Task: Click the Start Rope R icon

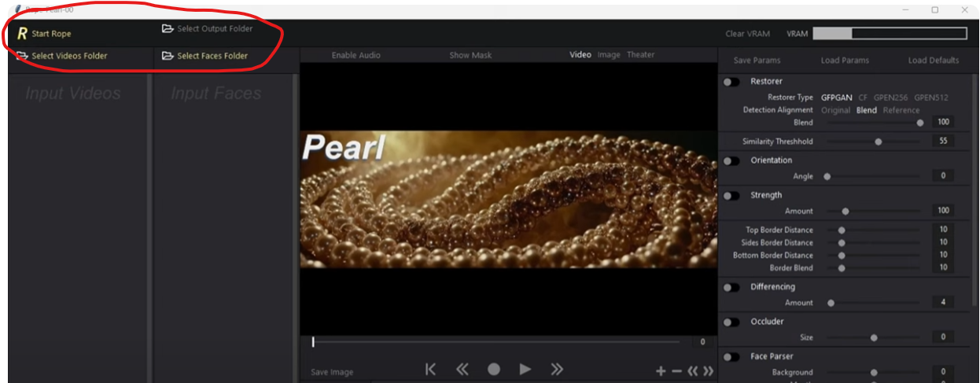Action: [22, 34]
